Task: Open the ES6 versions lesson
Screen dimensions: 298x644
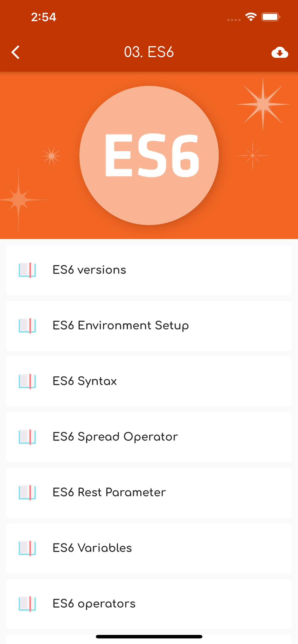Action: 149,270
